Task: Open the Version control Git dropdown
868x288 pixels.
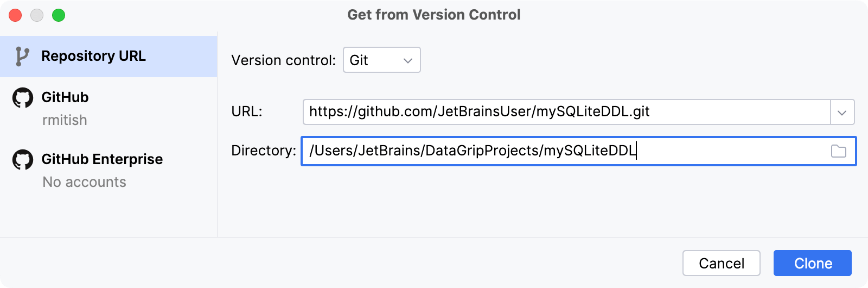Action: click(381, 60)
